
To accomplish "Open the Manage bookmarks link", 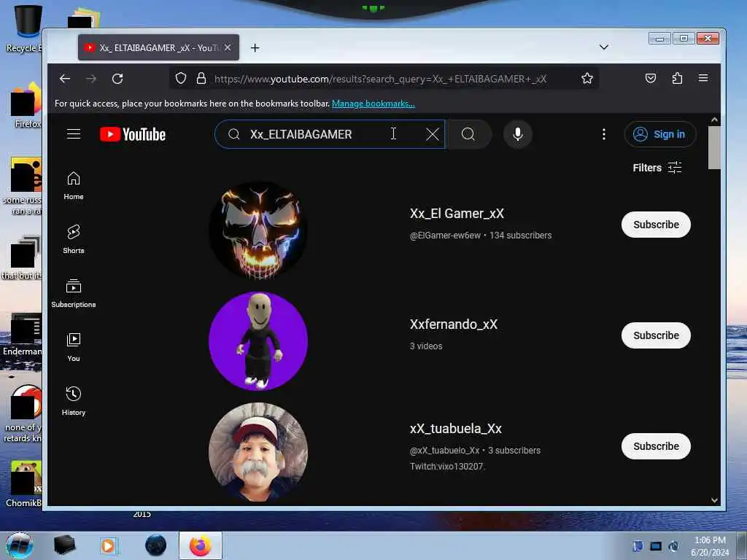I will pos(373,104).
